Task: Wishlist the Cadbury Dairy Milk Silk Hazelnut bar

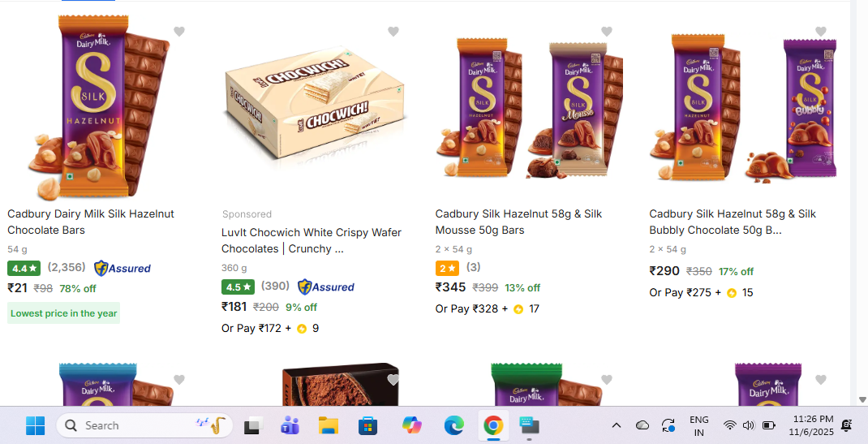Action: 179,32
